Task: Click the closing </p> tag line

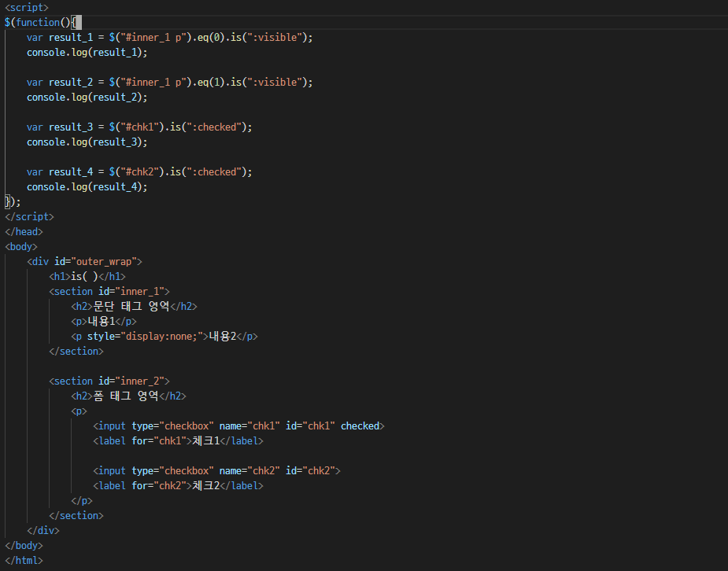Action: coord(82,500)
